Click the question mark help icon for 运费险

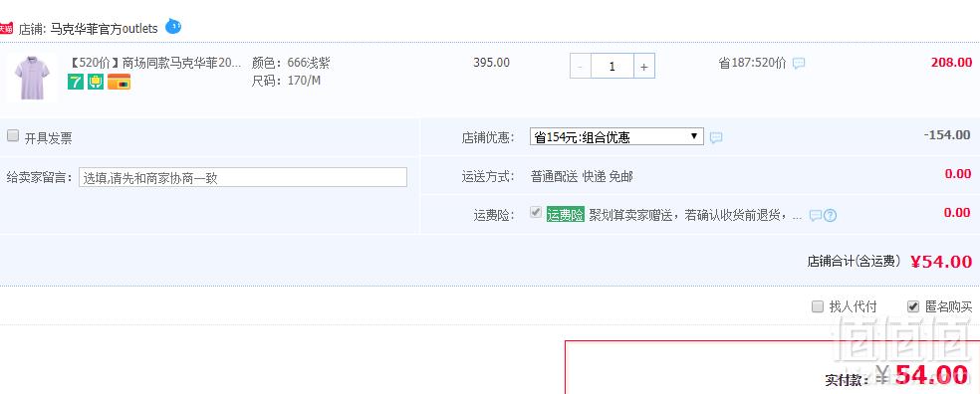830,216
